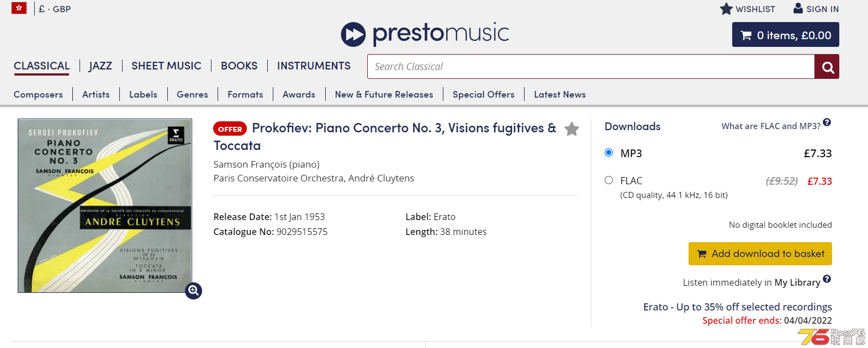This screenshot has width=868, height=348.
Task: Open the Erato 35% off offer link
Action: click(738, 307)
